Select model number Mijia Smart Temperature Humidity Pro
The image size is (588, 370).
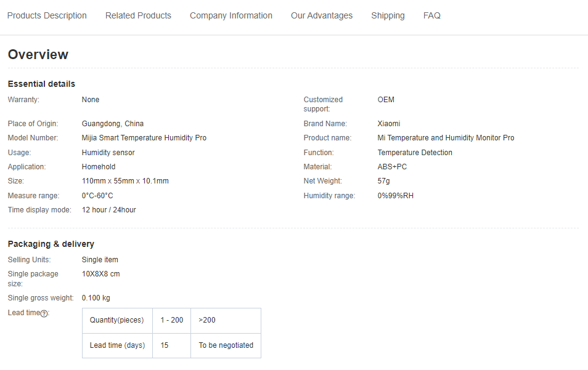click(144, 138)
